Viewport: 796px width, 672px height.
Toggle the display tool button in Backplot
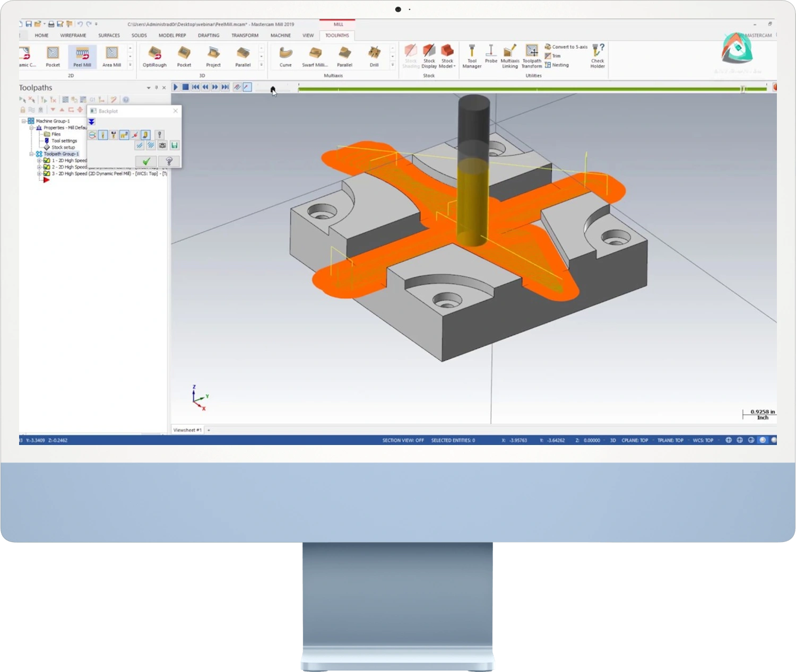pos(103,135)
